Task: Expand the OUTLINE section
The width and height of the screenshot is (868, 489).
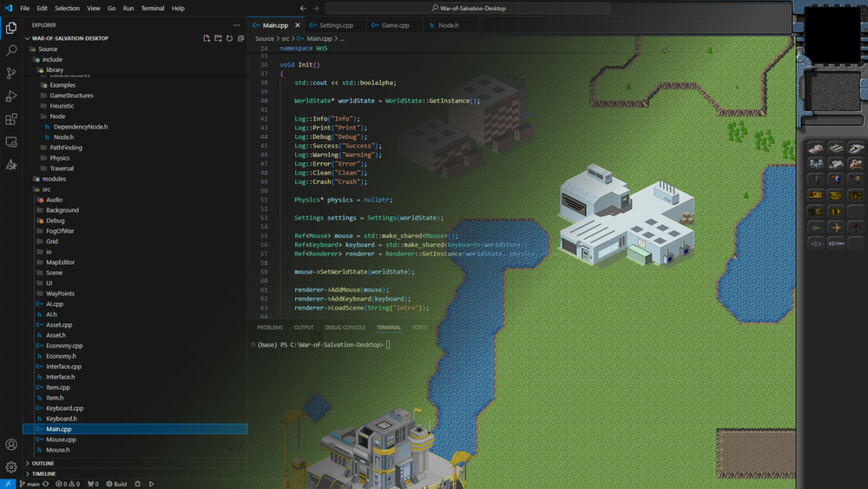Action: click(43, 463)
